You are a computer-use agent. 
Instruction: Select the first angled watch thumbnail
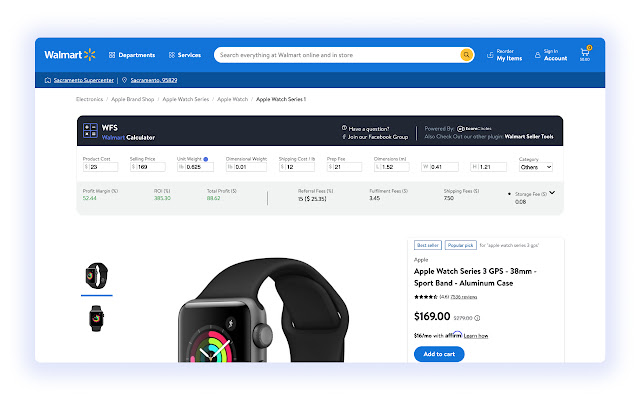pos(97,276)
